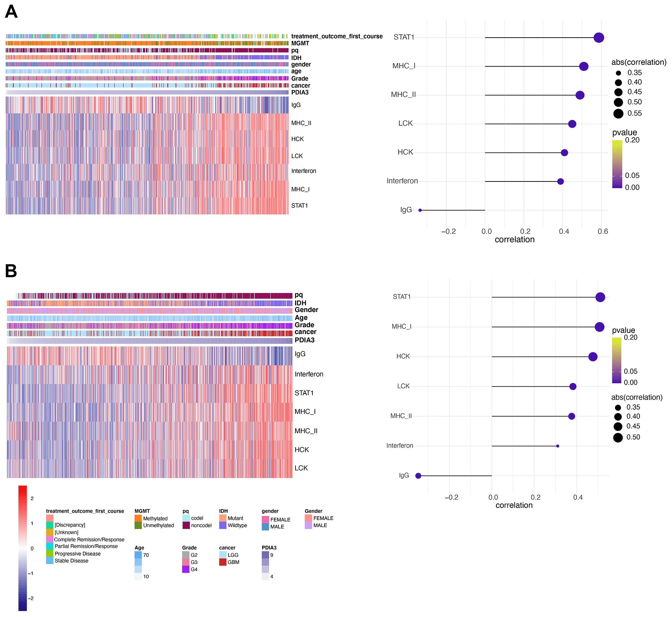The image size is (672, 617).
Task: Click the 'abs(correlation)' legend title in panel A
Action: (639, 63)
